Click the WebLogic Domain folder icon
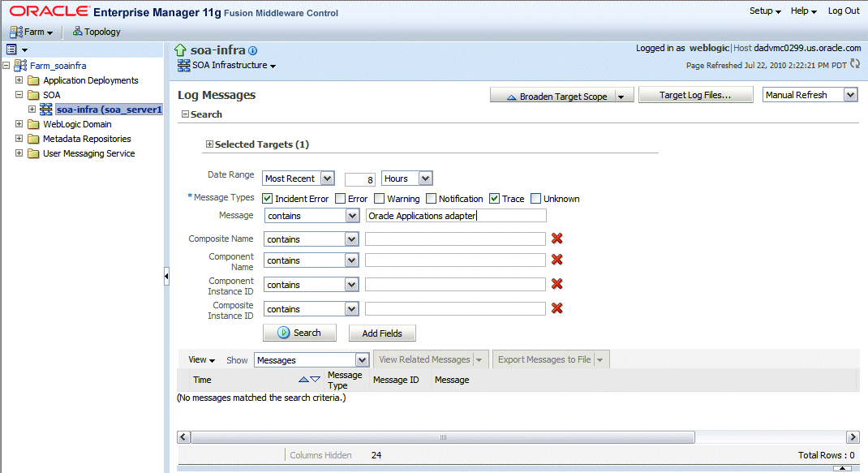868x473 pixels. point(33,124)
